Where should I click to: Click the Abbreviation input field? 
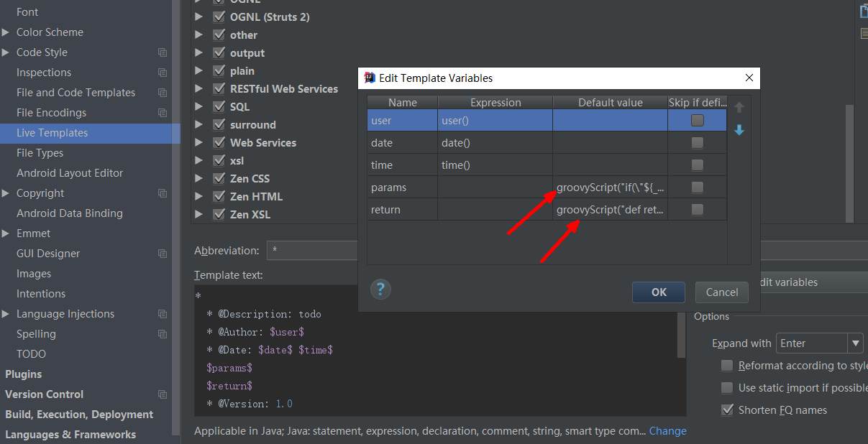pos(313,251)
